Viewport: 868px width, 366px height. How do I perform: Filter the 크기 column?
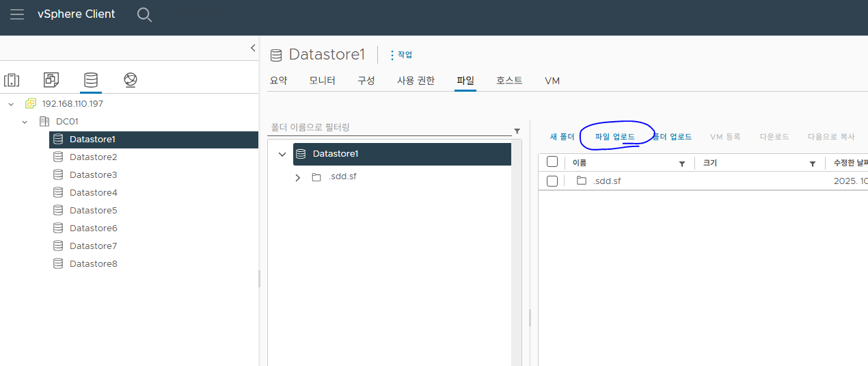[813, 164]
